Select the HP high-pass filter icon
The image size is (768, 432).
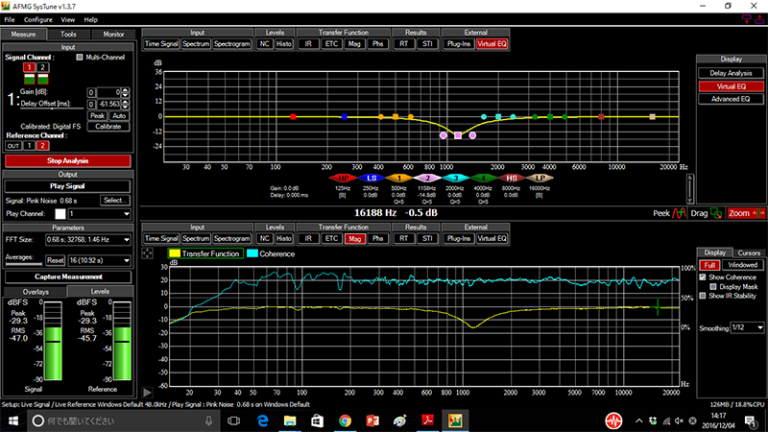click(x=343, y=177)
